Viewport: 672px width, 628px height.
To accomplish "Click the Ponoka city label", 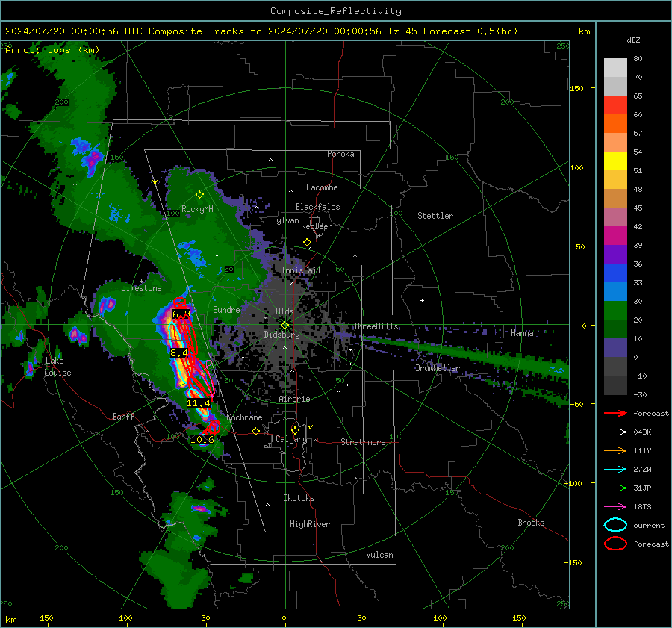I will coord(340,154).
